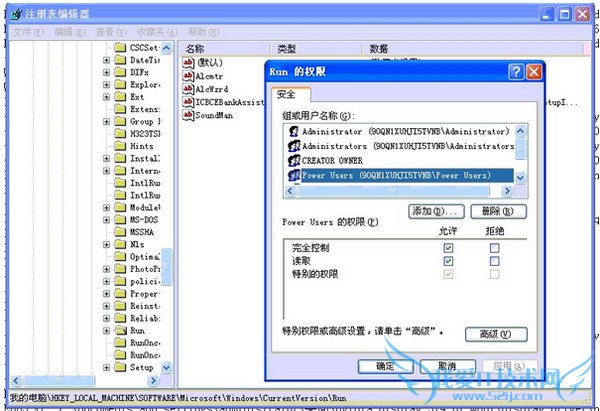Image resolution: width=600 pixels, height=411 pixels.
Task: Toggle Deny checkbox for 完全控制
Action: pos(494,248)
